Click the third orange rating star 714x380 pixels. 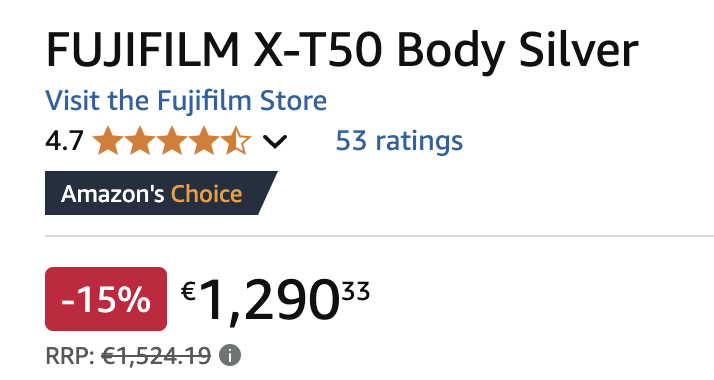[172, 141]
